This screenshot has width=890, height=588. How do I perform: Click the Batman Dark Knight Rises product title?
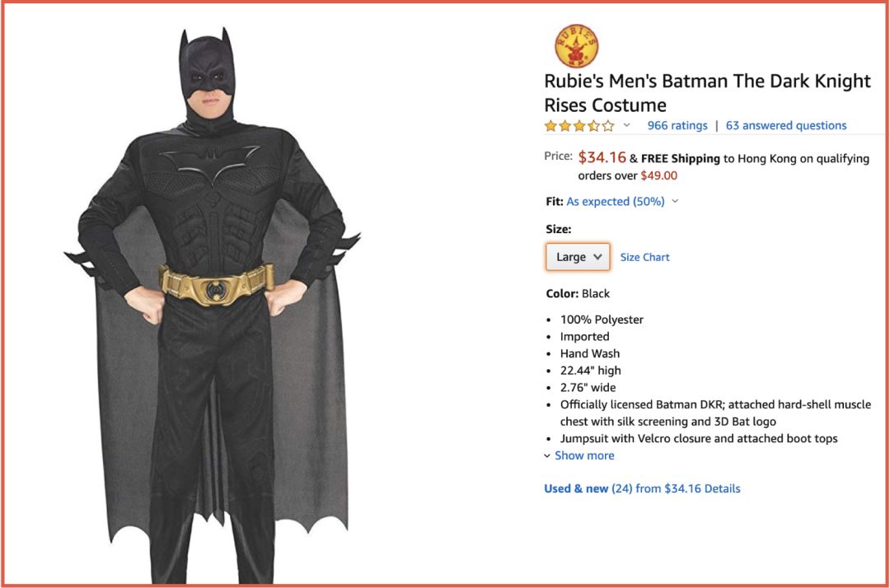click(707, 93)
